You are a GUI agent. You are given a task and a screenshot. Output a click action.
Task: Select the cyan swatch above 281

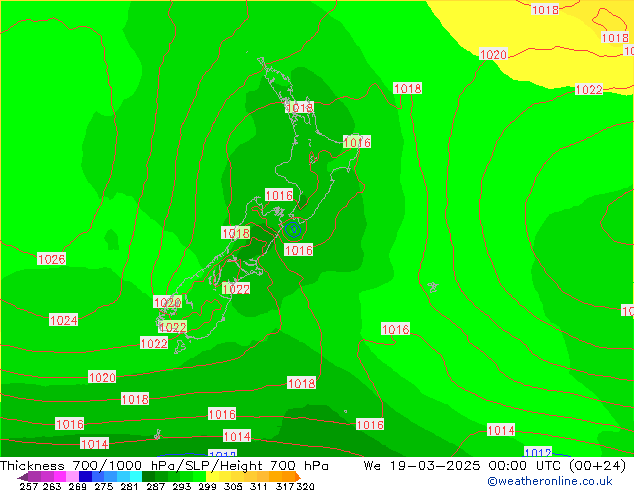pos(136,476)
